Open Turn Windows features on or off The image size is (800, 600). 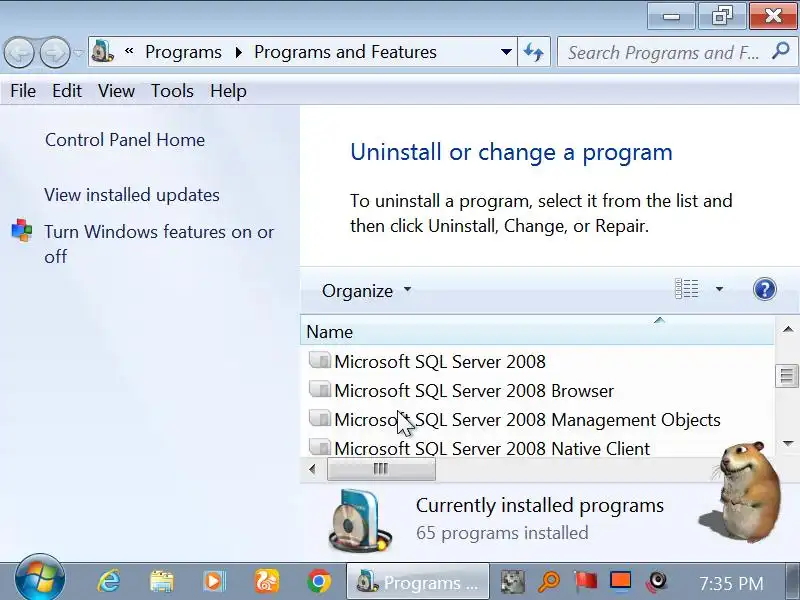pyautogui.click(x=159, y=244)
